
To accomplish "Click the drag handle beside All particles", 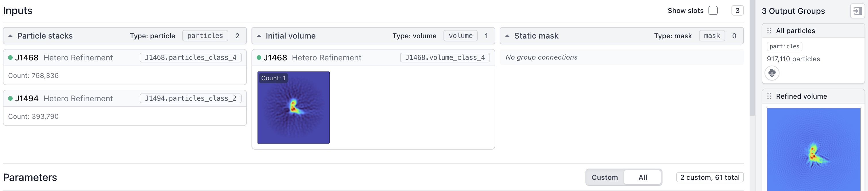I will pyautogui.click(x=769, y=31).
